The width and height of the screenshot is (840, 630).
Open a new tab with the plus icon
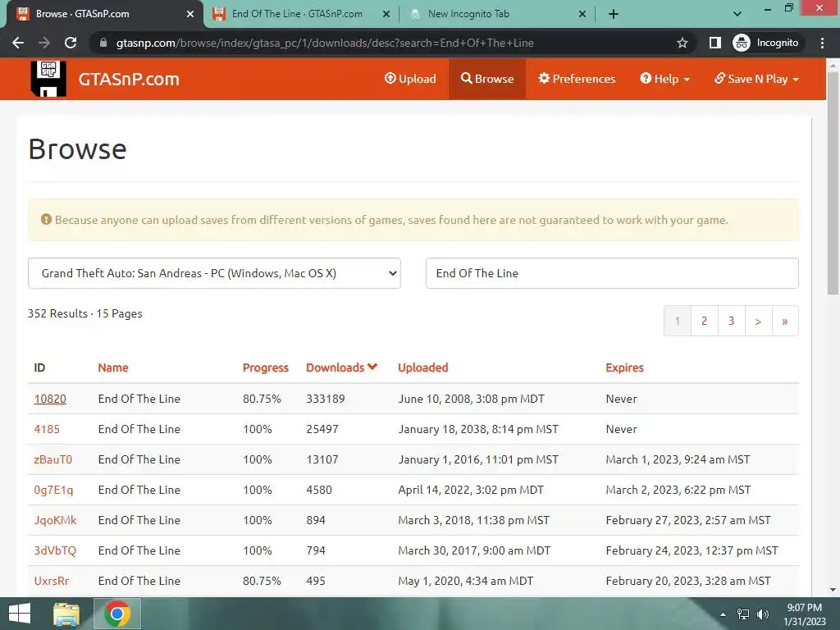[x=614, y=14]
